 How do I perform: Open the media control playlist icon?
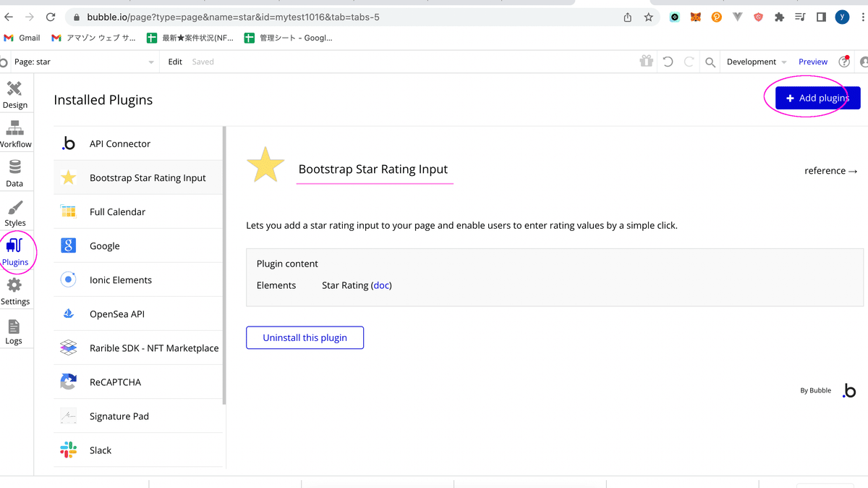[800, 17]
